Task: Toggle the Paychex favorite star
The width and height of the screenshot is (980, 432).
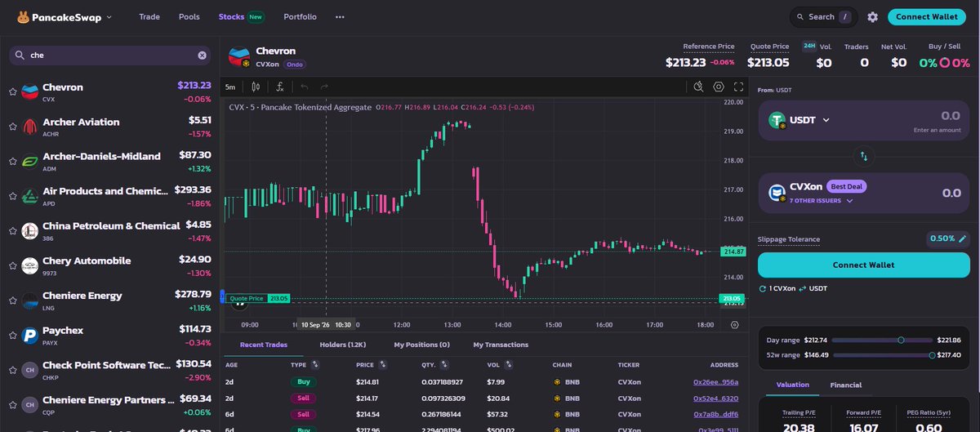Action: tap(12, 336)
